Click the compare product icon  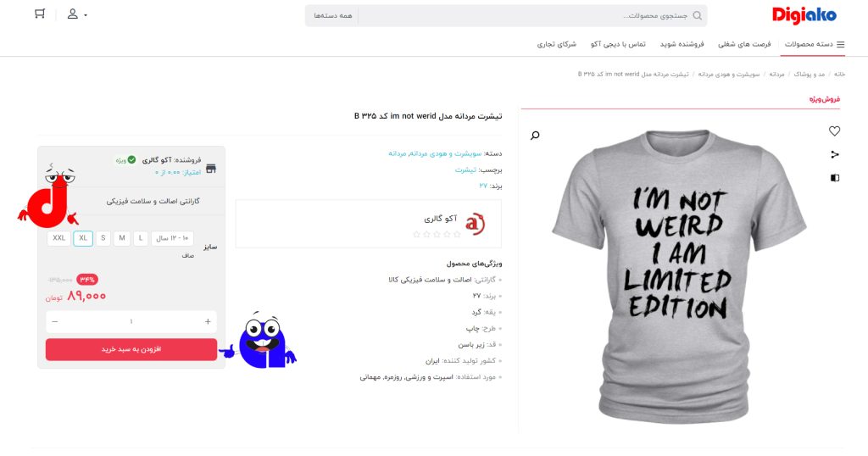tap(835, 178)
